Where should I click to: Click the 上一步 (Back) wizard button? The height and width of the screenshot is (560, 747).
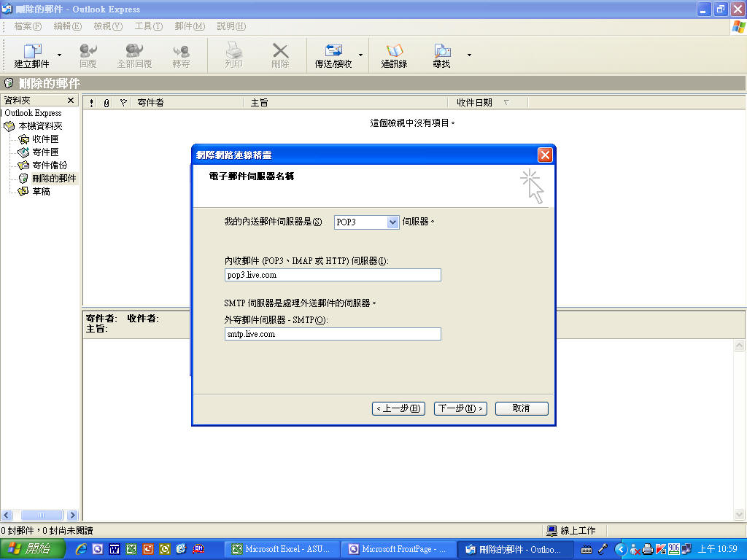(398, 408)
